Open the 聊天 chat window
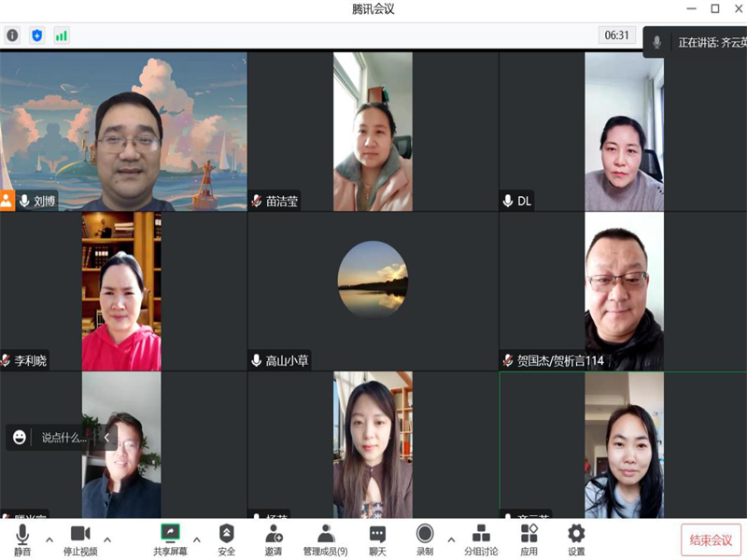747x560 pixels. [377, 539]
